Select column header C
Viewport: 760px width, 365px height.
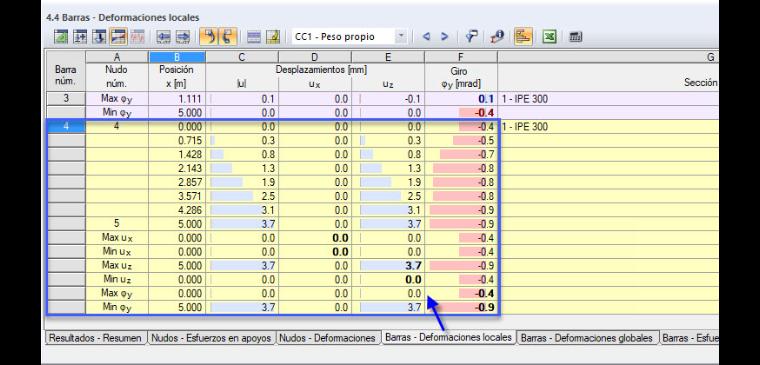(242, 57)
